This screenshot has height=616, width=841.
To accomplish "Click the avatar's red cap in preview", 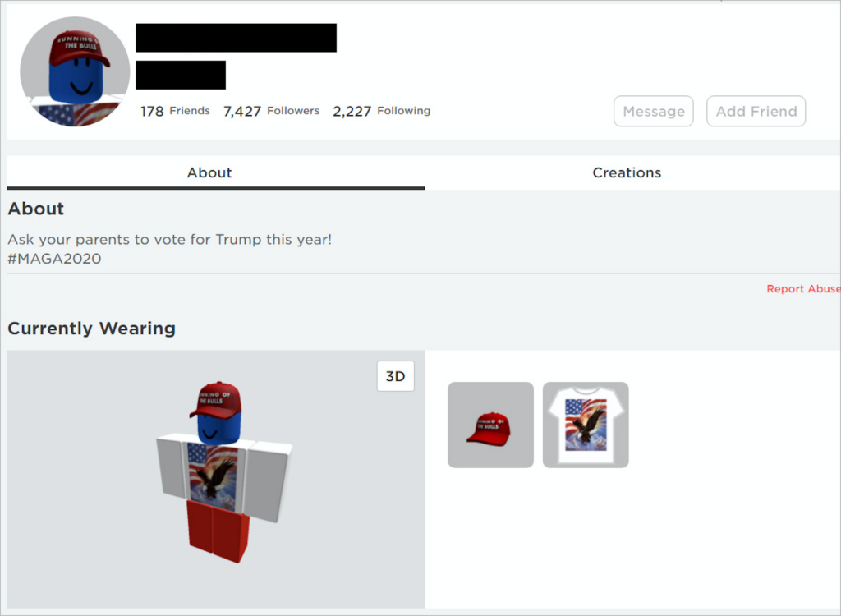I will pyautogui.click(x=216, y=399).
